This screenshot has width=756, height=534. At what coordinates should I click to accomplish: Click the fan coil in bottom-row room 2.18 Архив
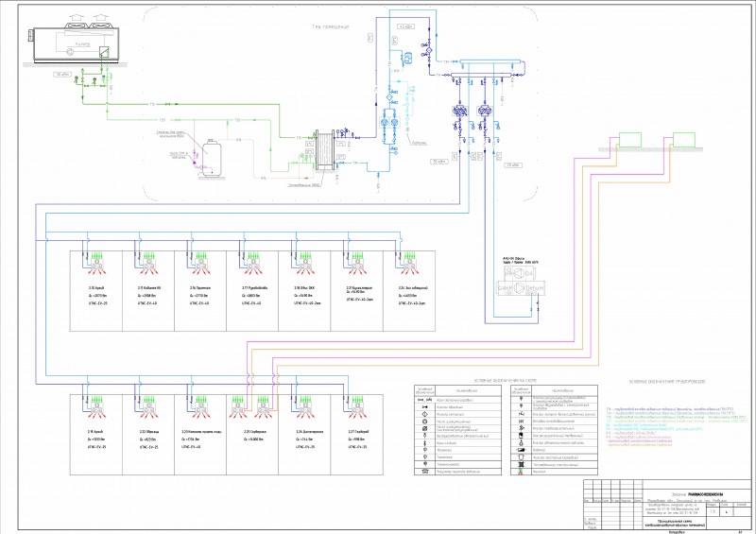(x=96, y=406)
